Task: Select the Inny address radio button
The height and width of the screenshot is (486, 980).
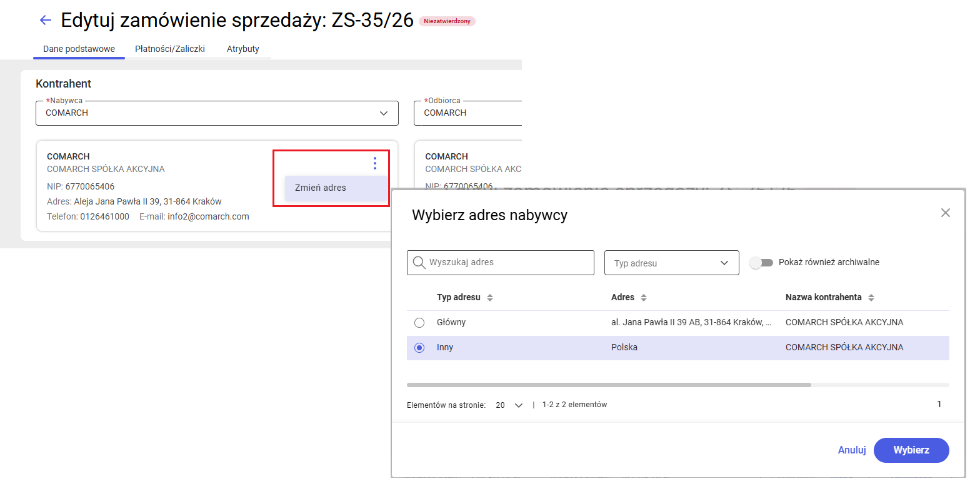Action: pos(419,348)
